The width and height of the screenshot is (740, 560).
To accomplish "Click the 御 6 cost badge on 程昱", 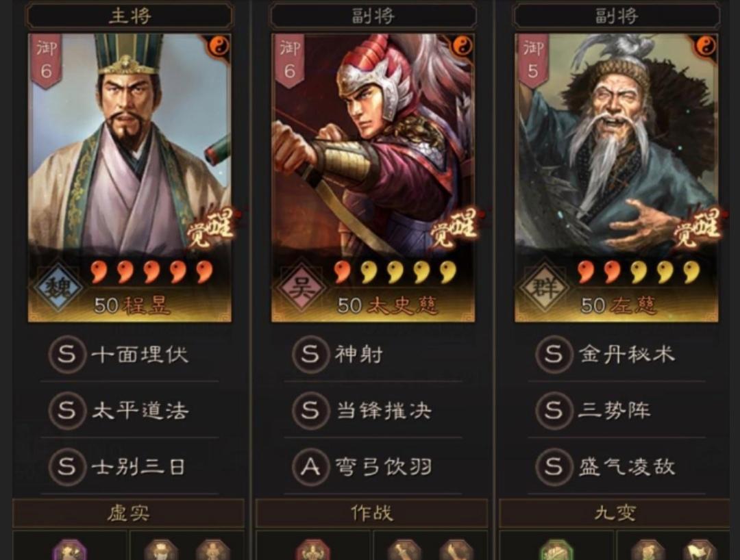I will click(x=47, y=61).
